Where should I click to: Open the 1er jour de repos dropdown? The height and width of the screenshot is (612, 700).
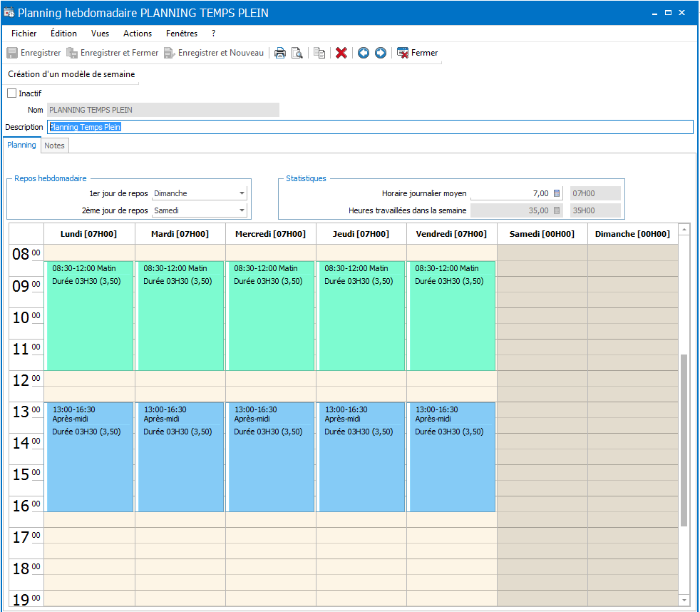242,193
